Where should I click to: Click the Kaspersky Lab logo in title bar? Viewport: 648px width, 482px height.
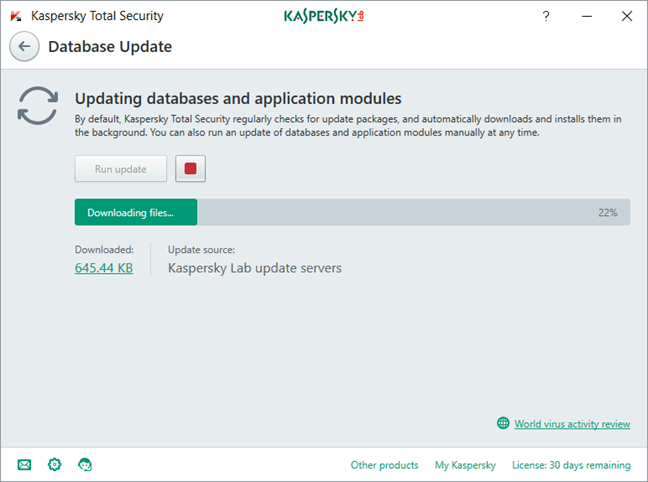[324, 16]
